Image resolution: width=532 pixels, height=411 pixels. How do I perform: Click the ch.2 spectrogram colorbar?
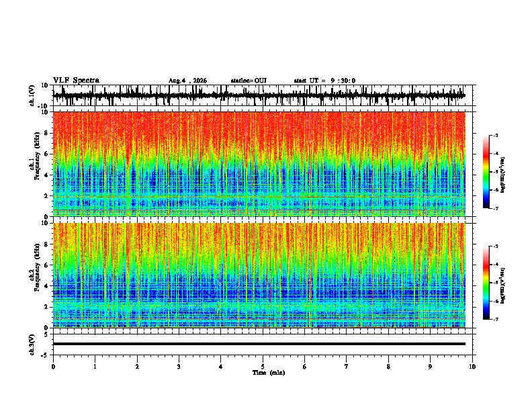486,283
